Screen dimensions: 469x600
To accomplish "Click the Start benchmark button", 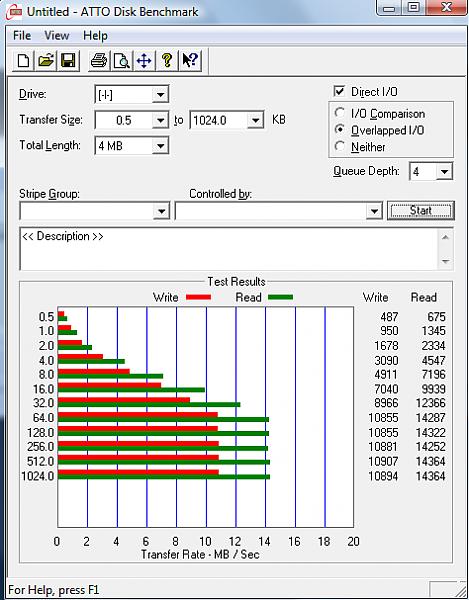I will pos(421,210).
